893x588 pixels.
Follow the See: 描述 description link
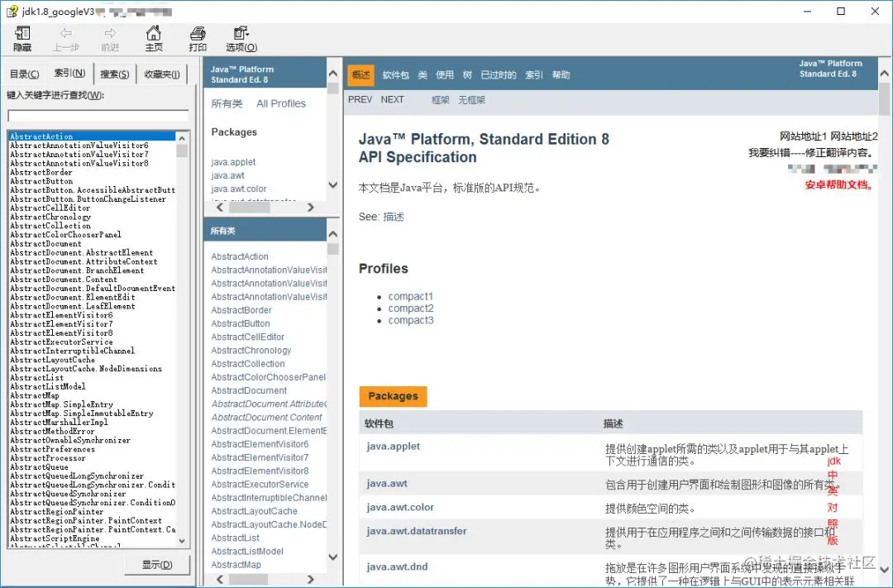pyautogui.click(x=394, y=217)
